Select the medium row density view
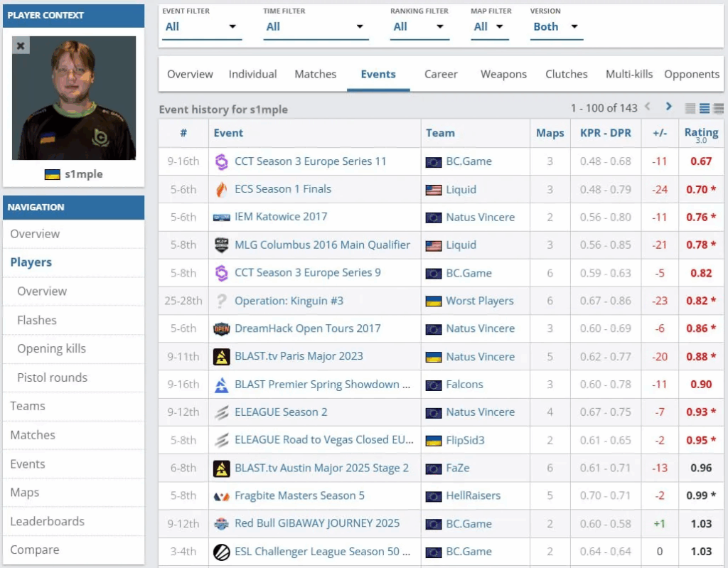The height and width of the screenshot is (568, 728). coord(705,109)
